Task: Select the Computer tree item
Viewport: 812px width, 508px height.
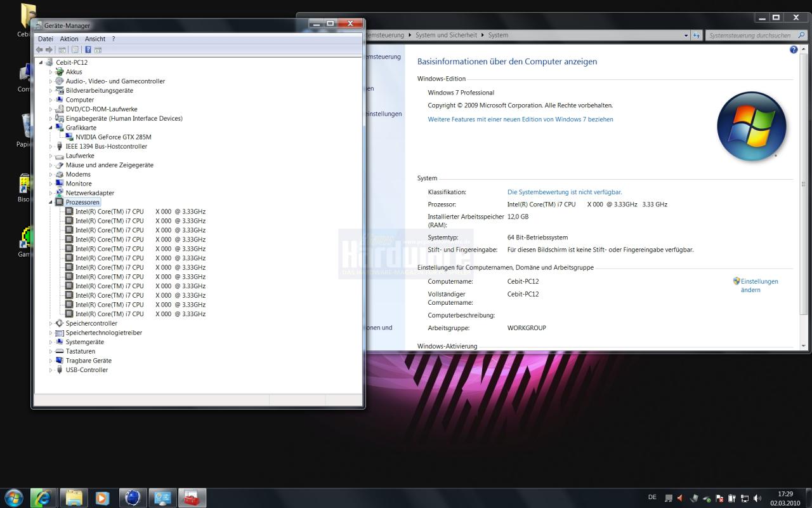Action: click(x=79, y=100)
